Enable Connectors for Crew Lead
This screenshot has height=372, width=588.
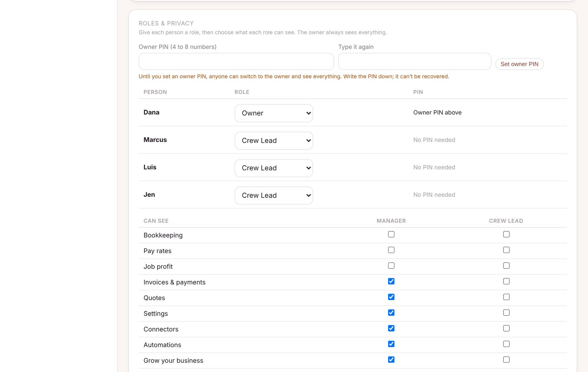click(x=506, y=328)
